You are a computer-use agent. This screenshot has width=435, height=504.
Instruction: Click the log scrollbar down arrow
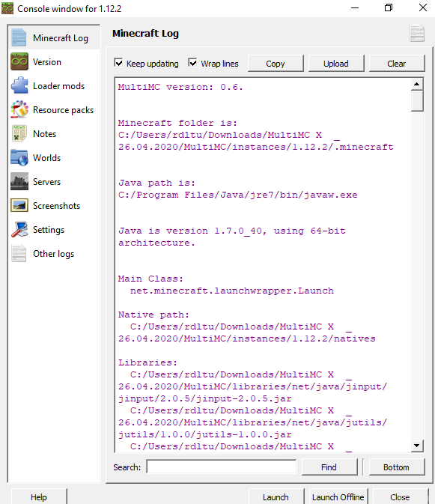click(417, 446)
